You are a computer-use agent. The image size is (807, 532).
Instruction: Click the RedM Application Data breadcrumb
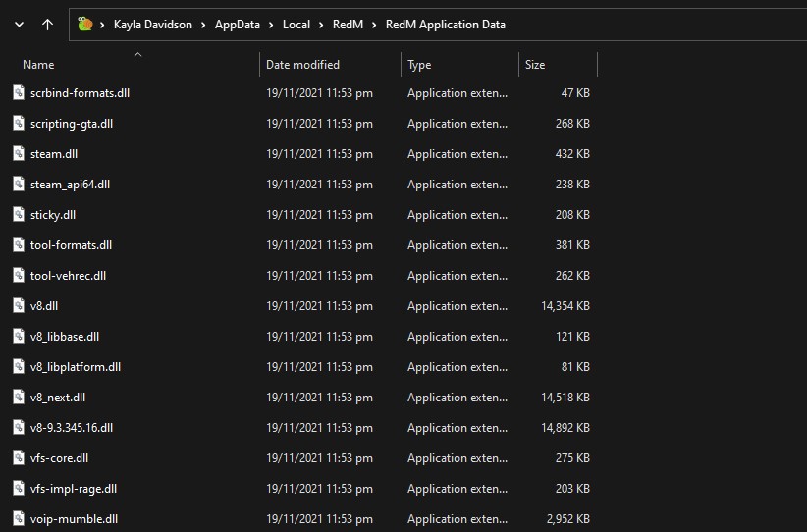445,25
